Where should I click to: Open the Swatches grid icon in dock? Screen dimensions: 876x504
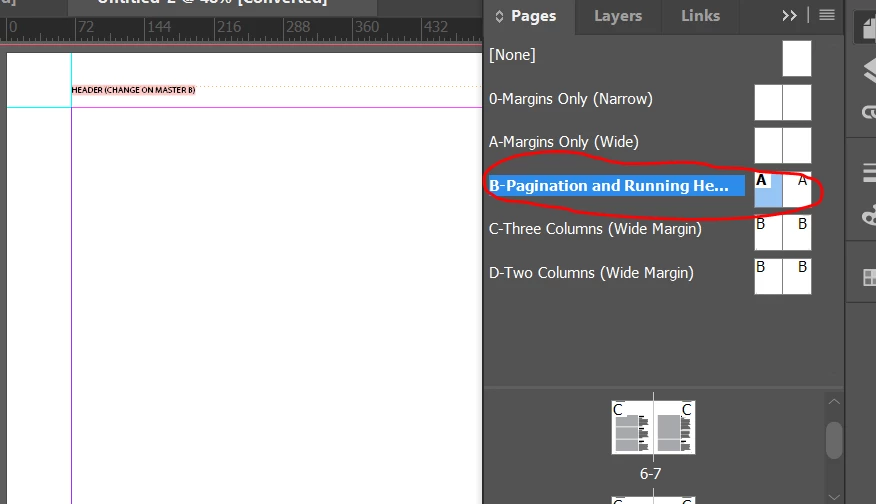coord(869,278)
